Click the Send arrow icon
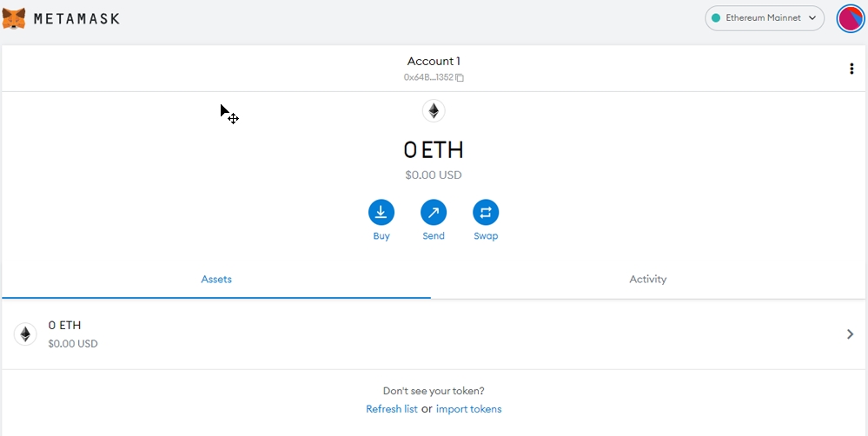 (x=434, y=212)
